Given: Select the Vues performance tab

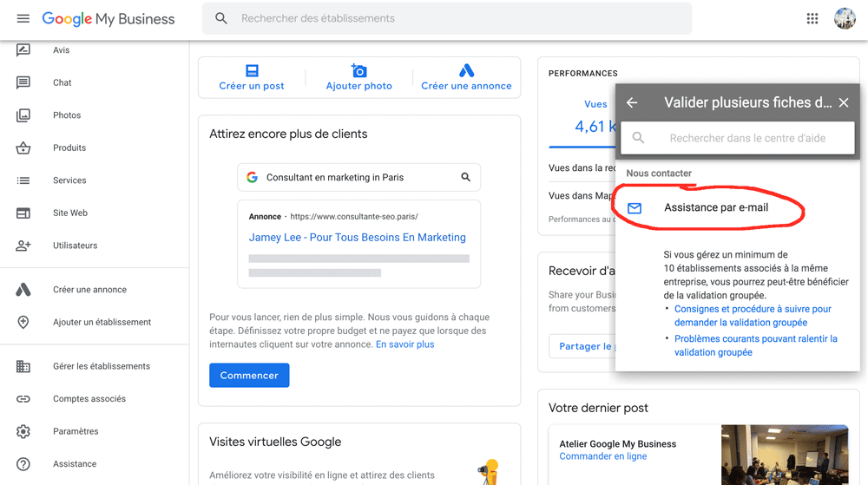Looking at the screenshot, I should pos(595,104).
